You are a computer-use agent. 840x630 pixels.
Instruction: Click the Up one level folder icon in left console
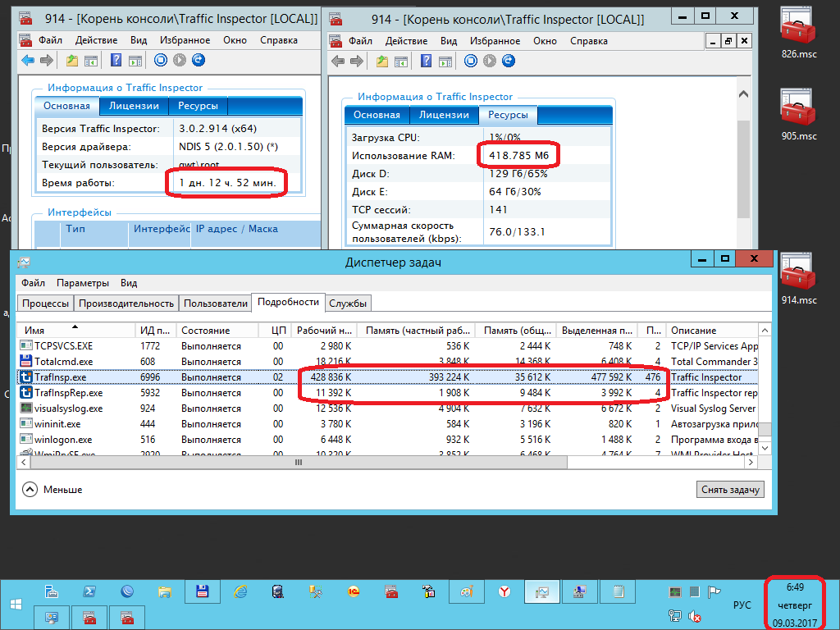click(x=72, y=61)
